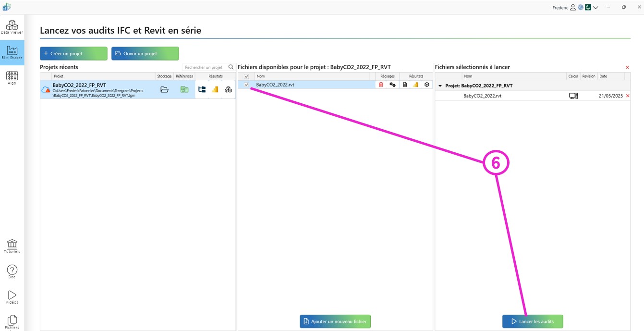The width and height of the screenshot is (644, 331).
Task: Open the Tutoriels section
Action: (x=12, y=246)
